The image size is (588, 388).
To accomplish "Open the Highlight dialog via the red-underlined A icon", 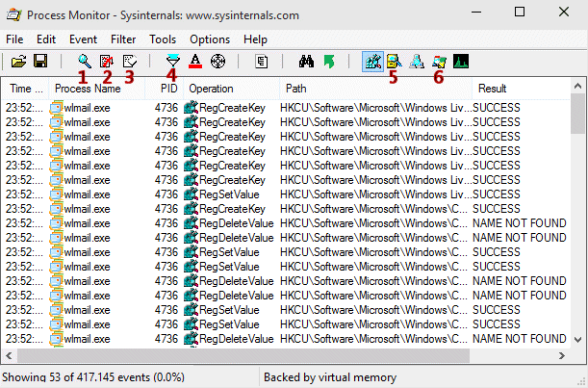I will click(195, 62).
